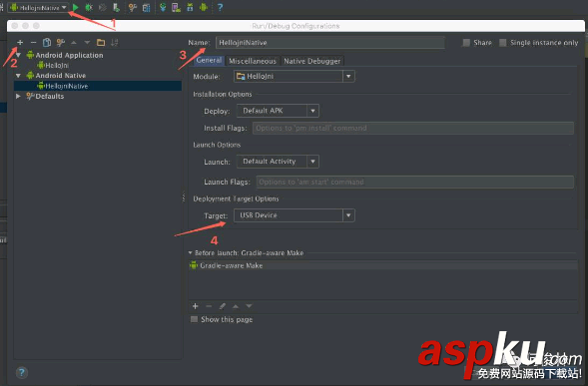Viewport: 588px width, 386px height.
Task: Open the AVD manager icon in toolbar
Action: (176, 7)
